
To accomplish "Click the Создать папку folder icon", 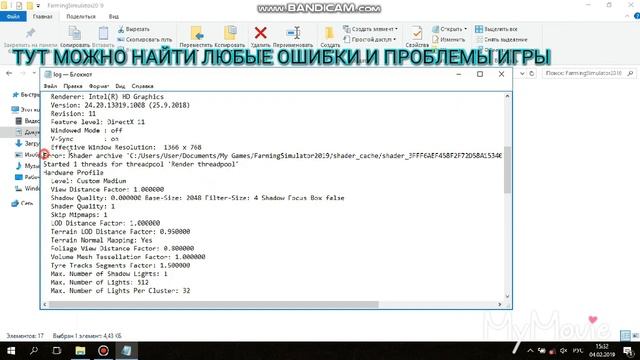I will [x=329, y=33].
